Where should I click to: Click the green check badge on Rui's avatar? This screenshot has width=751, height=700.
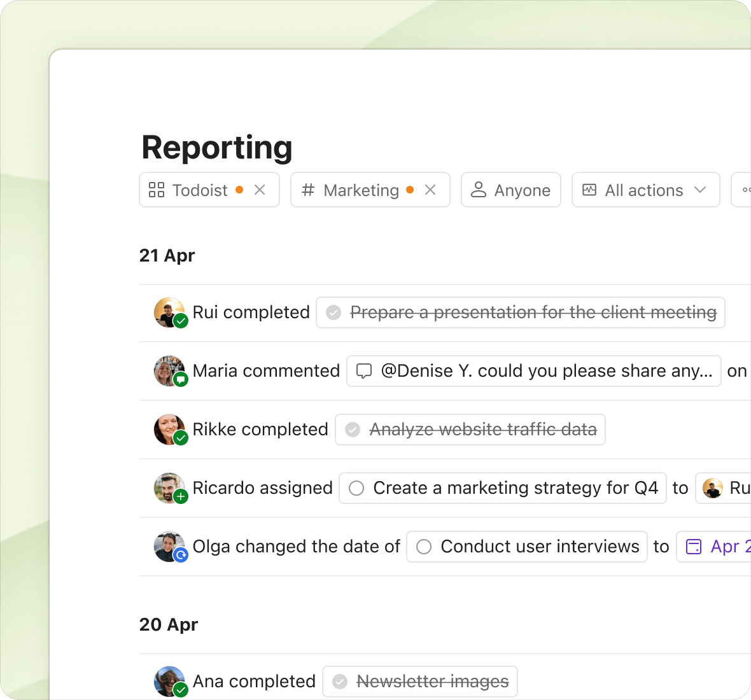click(181, 321)
